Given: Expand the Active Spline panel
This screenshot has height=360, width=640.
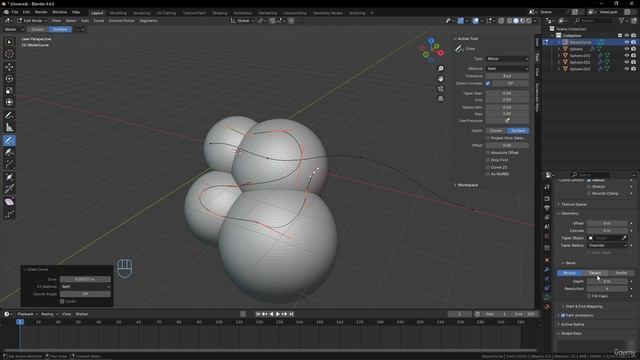Looking at the screenshot, I should [x=573, y=324].
